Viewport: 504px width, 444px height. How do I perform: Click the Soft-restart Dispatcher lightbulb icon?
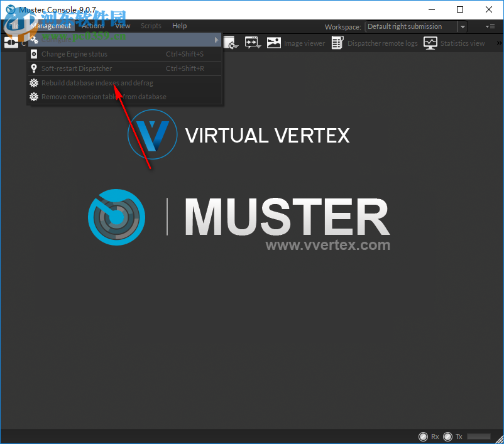point(34,68)
